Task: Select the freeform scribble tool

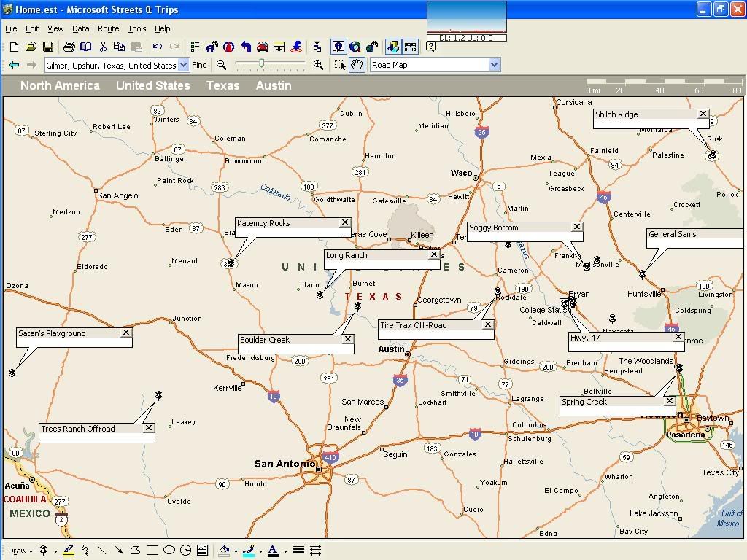Action: pos(85,551)
